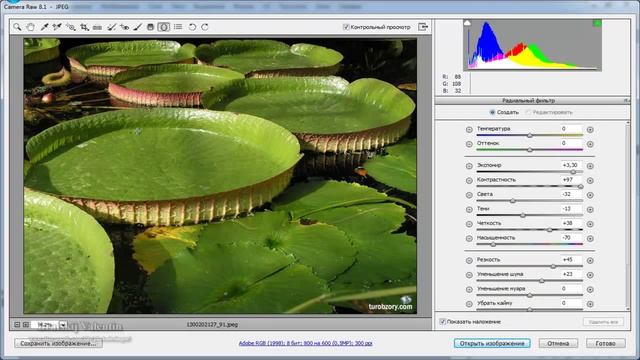640x360 pixels.
Task: Increase Оттенок with plus button
Action: pyautogui.click(x=590, y=144)
